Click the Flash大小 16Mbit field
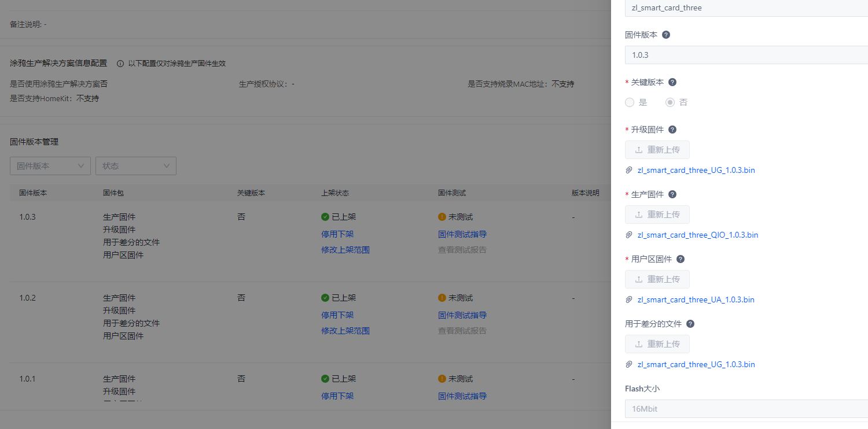Image resolution: width=868 pixels, height=429 pixels. [x=745, y=409]
